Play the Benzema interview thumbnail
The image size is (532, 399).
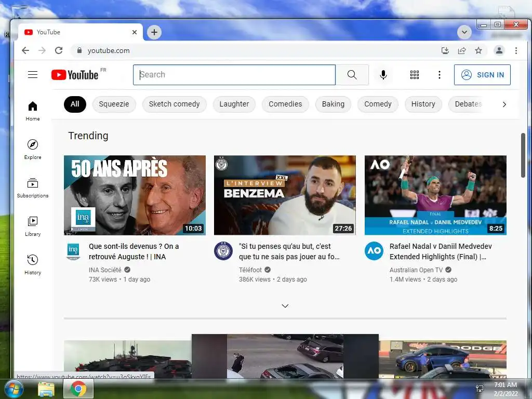pos(285,195)
